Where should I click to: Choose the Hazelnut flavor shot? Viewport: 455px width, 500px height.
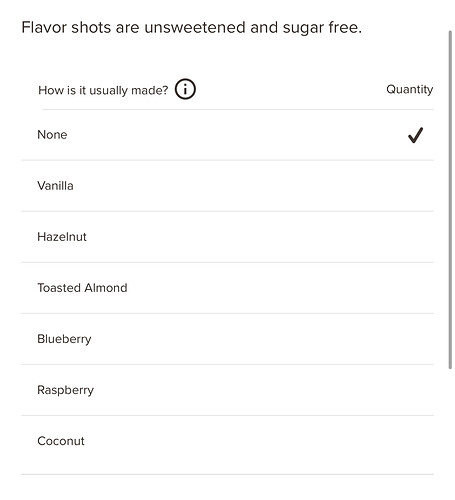(x=227, y=237)
